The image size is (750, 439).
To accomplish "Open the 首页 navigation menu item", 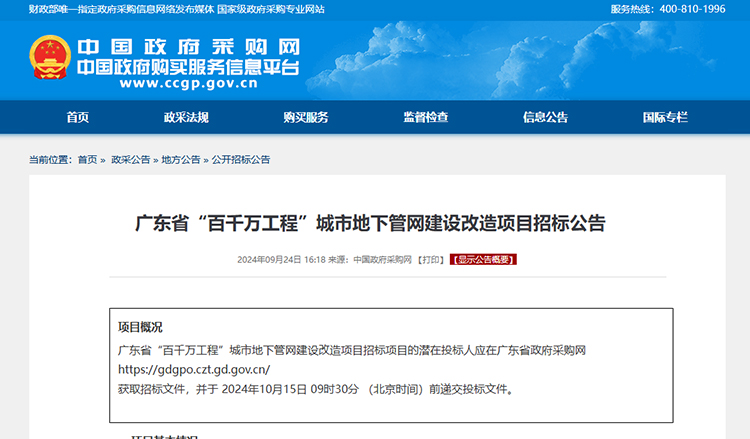I will [x=77, y=117].
